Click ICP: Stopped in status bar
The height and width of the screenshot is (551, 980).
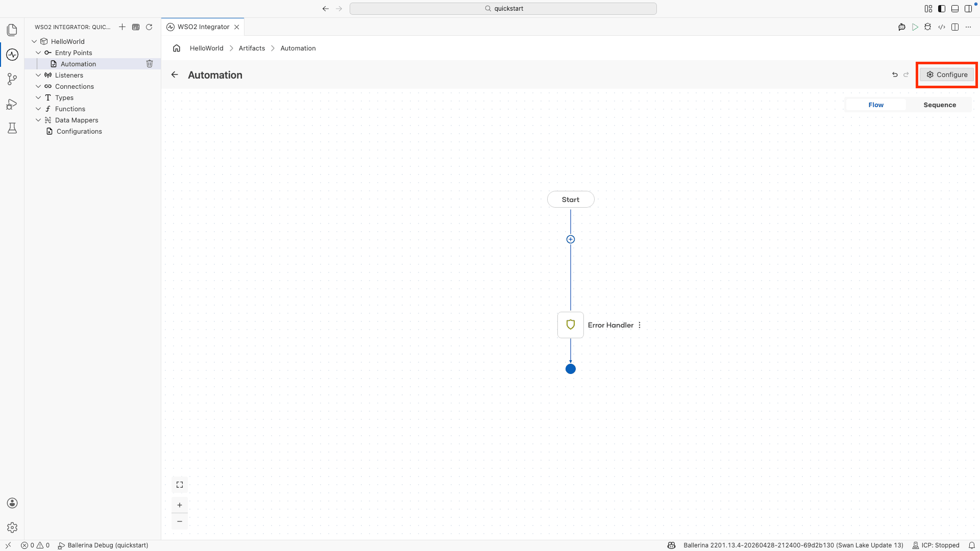coord(936,545)
